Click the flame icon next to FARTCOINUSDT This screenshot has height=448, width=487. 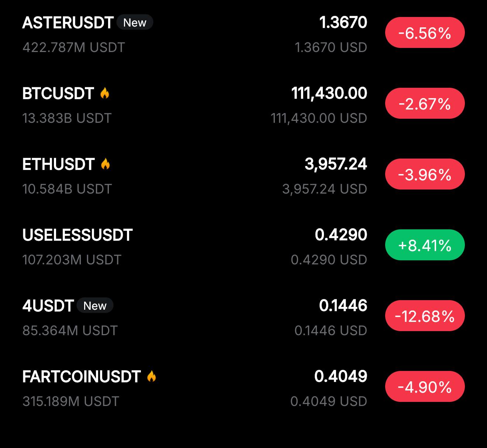pyautogui.click(x=152, y=376)
